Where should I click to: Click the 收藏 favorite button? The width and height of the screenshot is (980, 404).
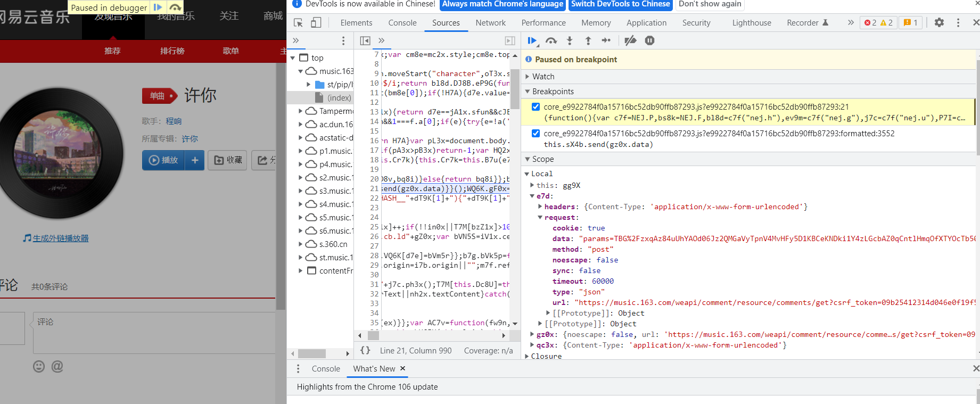pos(227,160)
